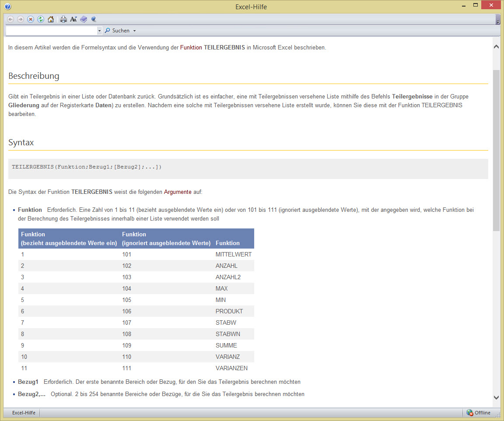Go to the help Home page

pyautogui.click(x=51, y=19)
